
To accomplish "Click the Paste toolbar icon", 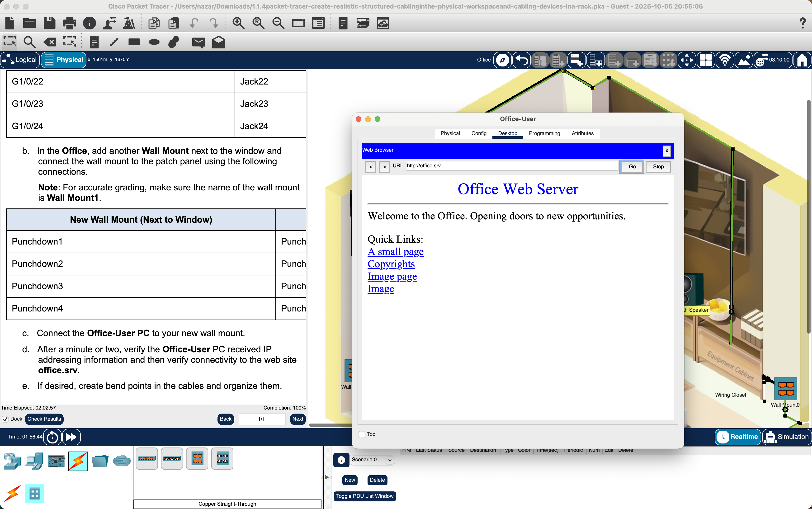I will (174, 23).
